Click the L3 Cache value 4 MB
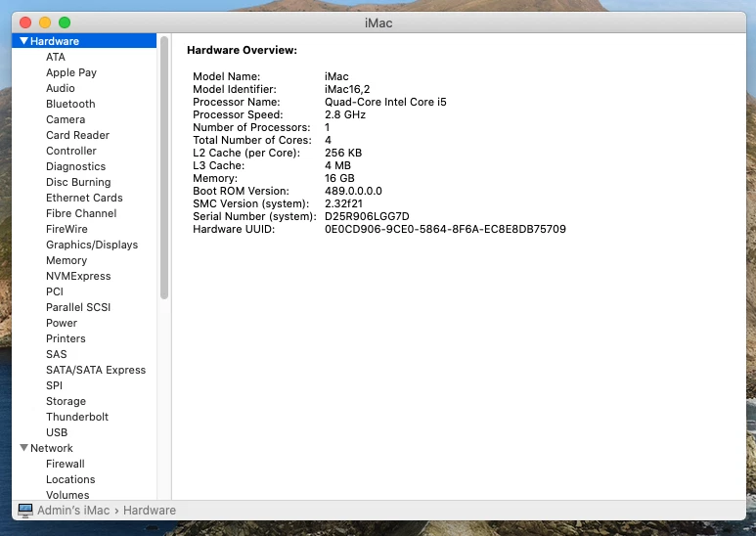 point(337,165)
